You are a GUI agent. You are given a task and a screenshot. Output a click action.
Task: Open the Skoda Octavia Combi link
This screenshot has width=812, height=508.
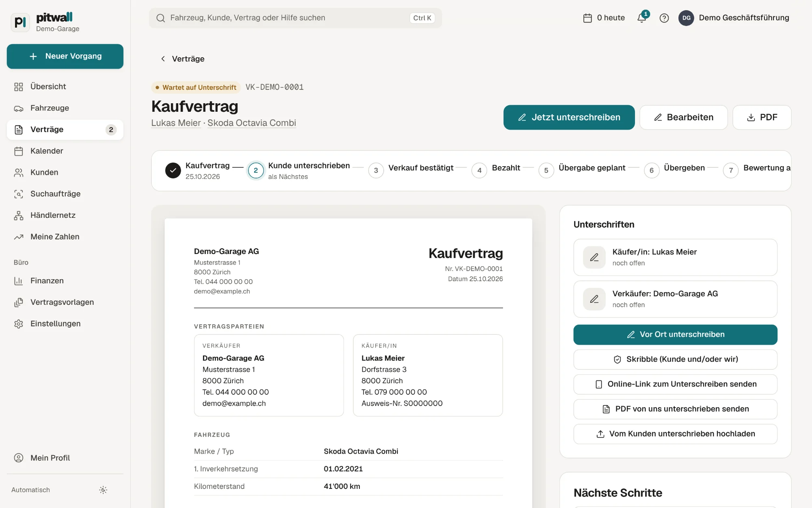252,123
